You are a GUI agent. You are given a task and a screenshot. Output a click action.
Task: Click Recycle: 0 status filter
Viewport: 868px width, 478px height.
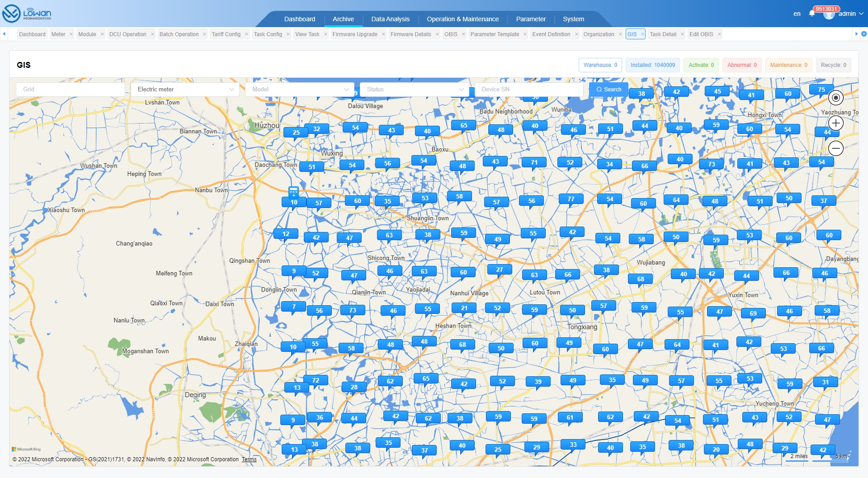[x=833, y=65]
